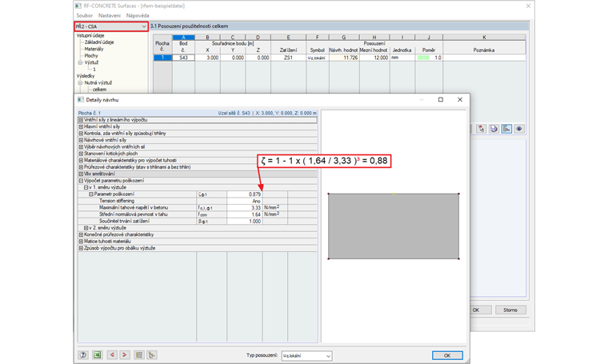
Task: Toggle the result diagrams icon
Action: pos(506,129)
